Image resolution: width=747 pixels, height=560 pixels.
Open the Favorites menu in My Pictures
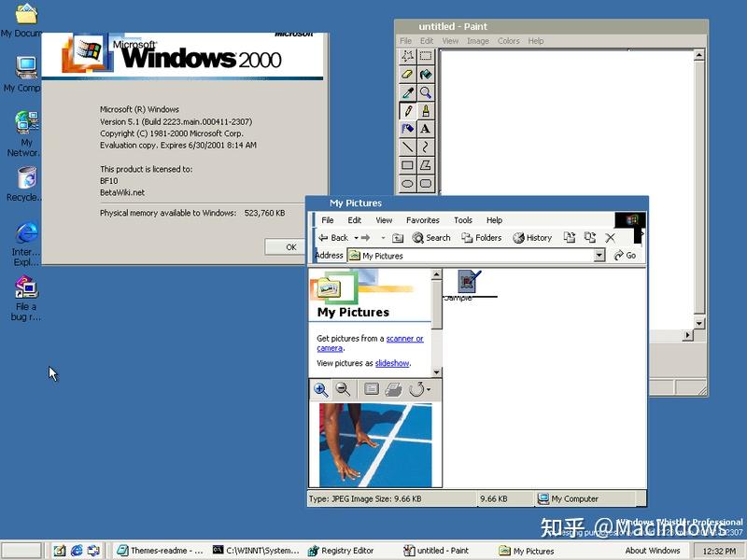pos(423,220)
